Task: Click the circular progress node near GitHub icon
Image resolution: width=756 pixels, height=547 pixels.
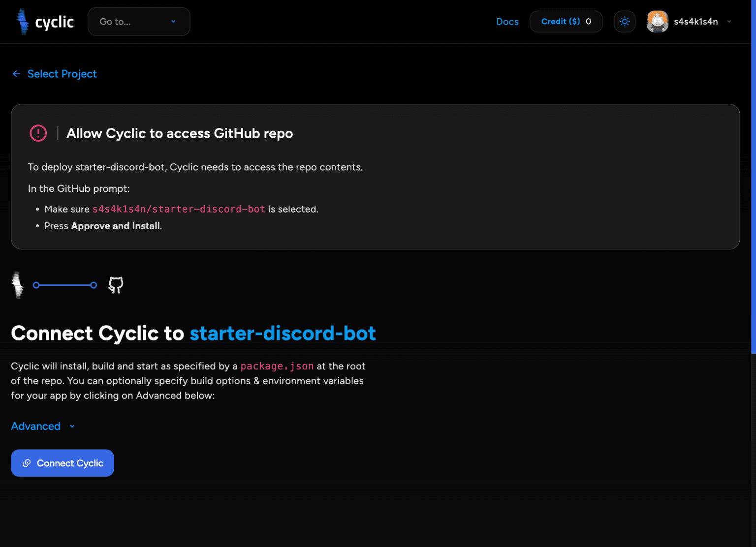Action: [x=94, y=285]
